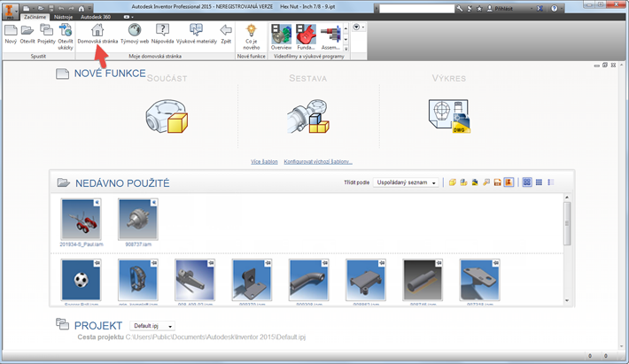Click the Nápověda help icon
Image resolution: width=629 pixels, height=364 pixels.
[x=162, y=29]
